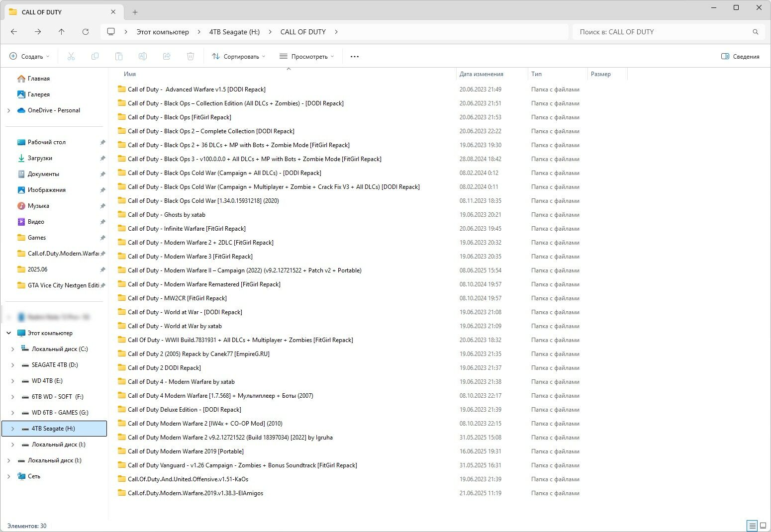Select Call of Duty Deluxe Edition folder
Viewport: 771px width, 532px height.
tap(184, 410)
